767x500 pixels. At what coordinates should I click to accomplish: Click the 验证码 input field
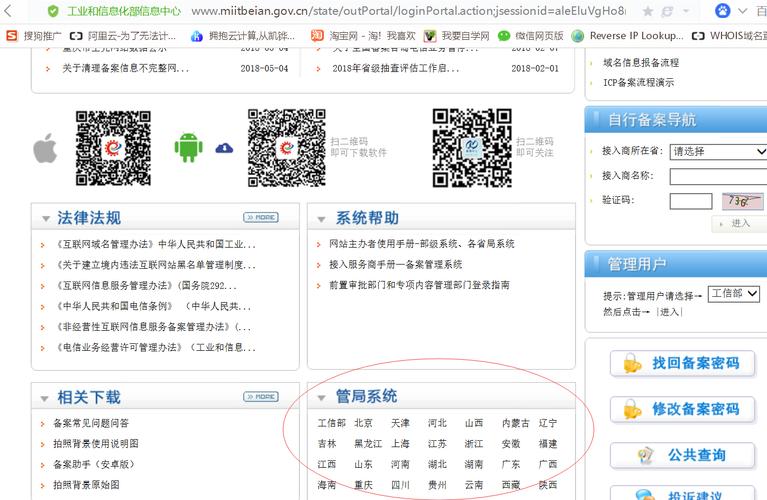(691, 201)
